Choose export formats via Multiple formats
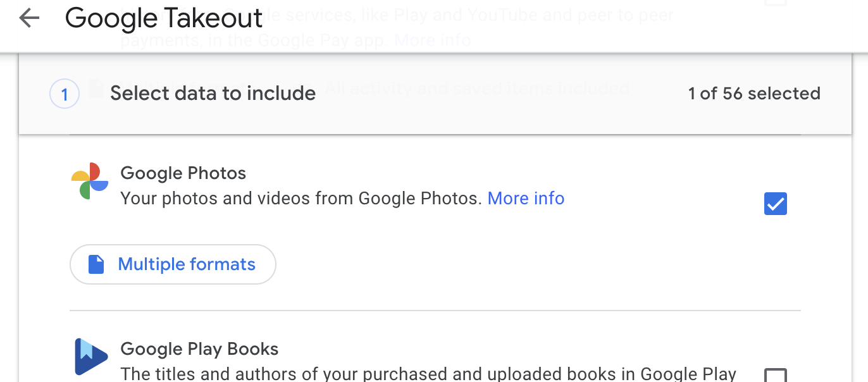 (173, 264)
